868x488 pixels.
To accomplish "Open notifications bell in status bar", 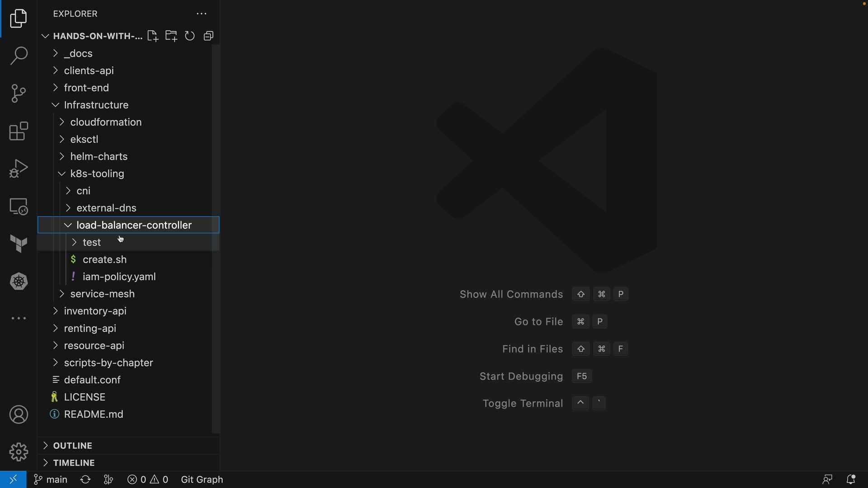I will [x=850, y=479].
